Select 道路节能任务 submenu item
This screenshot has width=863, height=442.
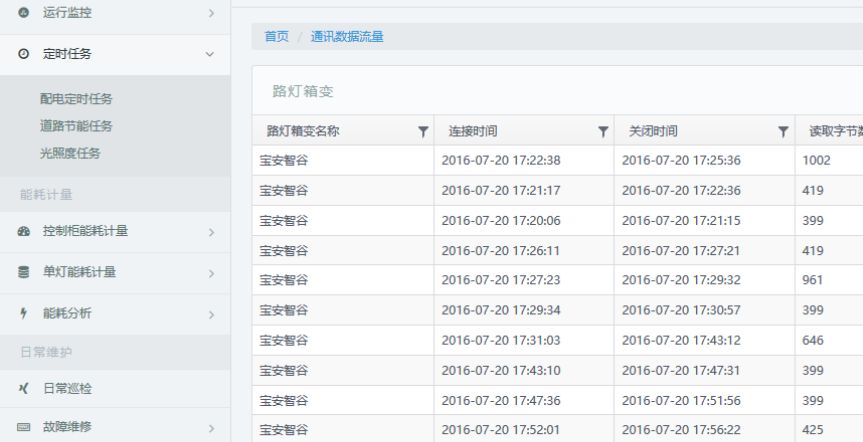tap(76, 126)
